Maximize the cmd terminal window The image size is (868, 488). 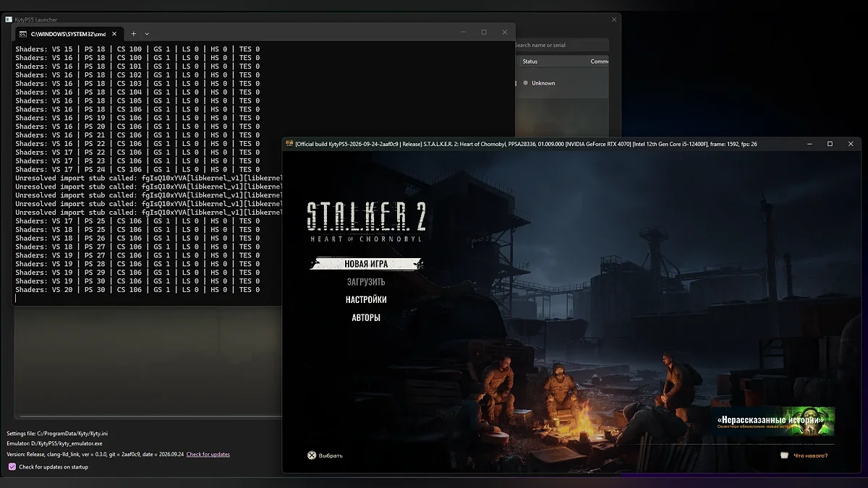(484, 33)
